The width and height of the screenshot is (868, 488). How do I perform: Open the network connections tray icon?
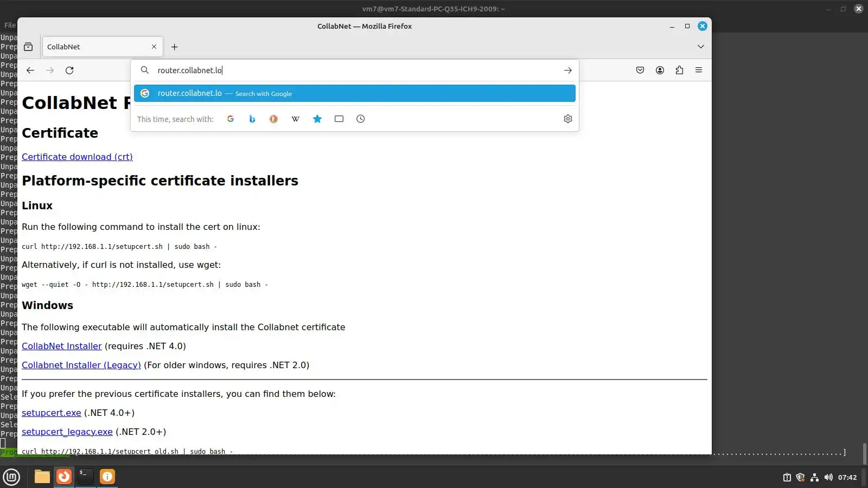click(x=814, y=477)
